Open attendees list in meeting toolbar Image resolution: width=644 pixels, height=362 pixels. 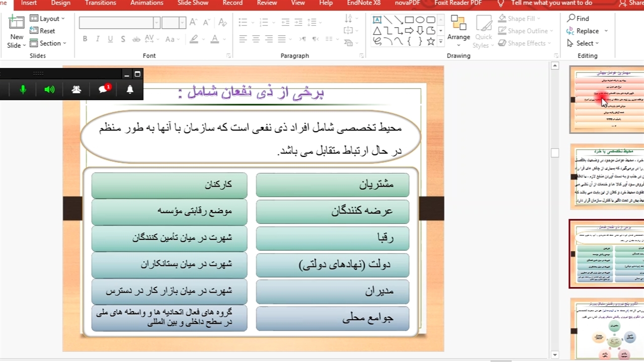coord(76,89)
